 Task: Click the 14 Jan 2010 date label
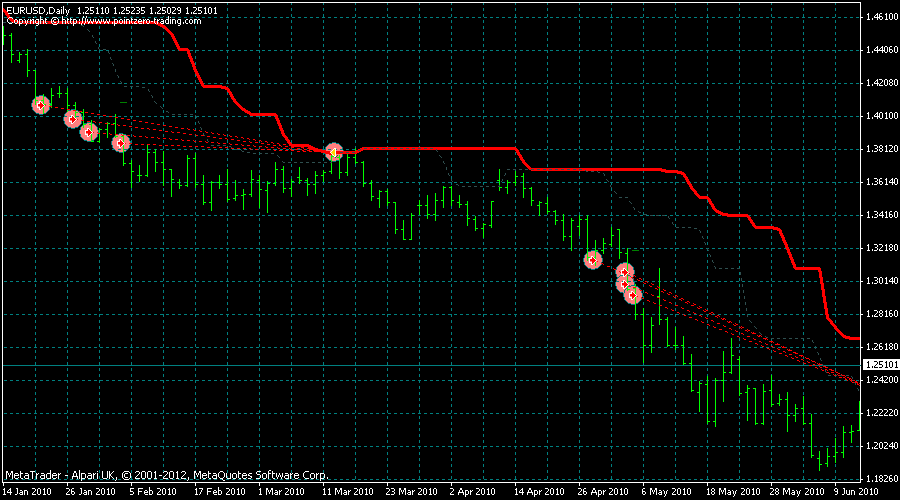click(27, 492)
